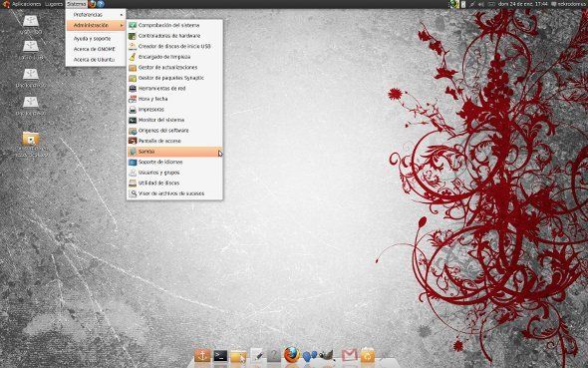Launch Firefox from the top panel
Screen dimensions: 588x368
click(x=92, y=4)
